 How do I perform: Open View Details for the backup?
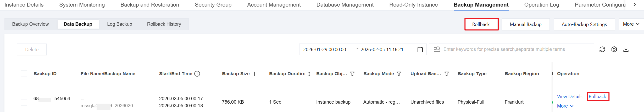[x=570, y=97]
